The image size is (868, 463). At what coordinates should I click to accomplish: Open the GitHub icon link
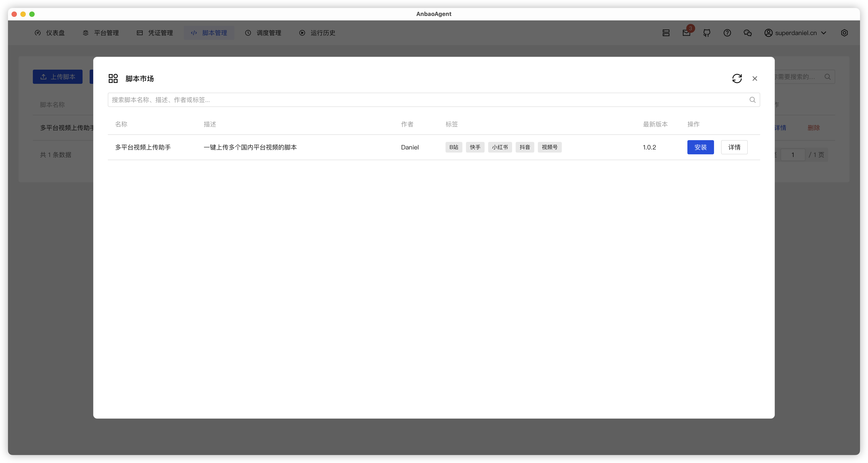[x=707, y=33]
